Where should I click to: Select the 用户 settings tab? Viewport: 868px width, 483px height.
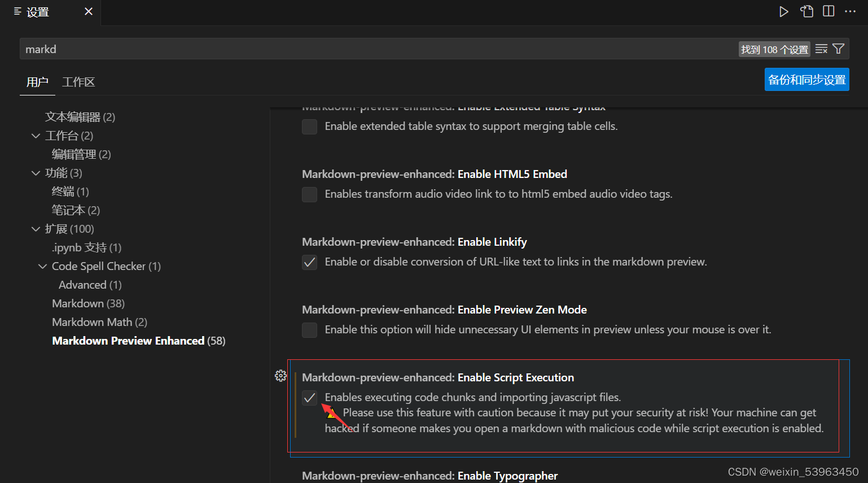click(x=37, y=82)
